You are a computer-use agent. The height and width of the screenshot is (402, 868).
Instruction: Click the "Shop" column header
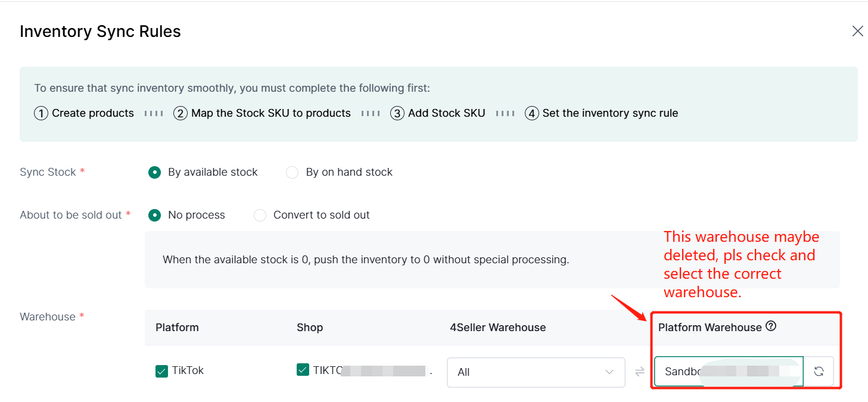tap(310, 328)
